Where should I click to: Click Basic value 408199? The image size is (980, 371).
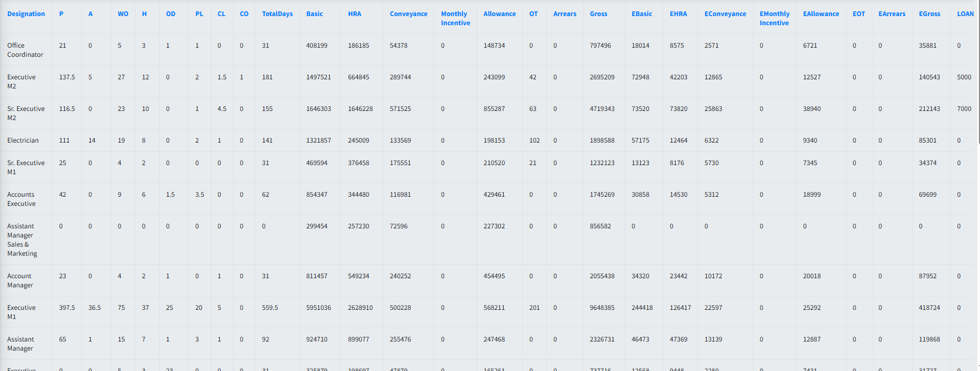(x=317, y=46)
